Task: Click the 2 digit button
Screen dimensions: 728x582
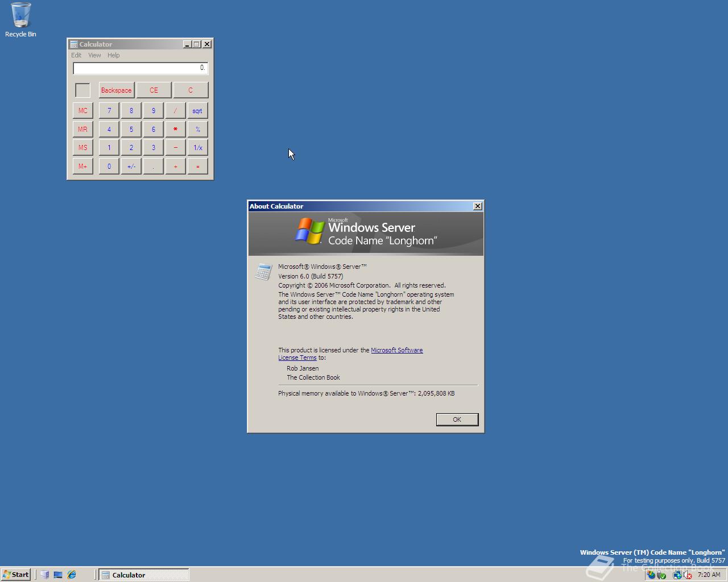Action: click(x=131, y=148)
